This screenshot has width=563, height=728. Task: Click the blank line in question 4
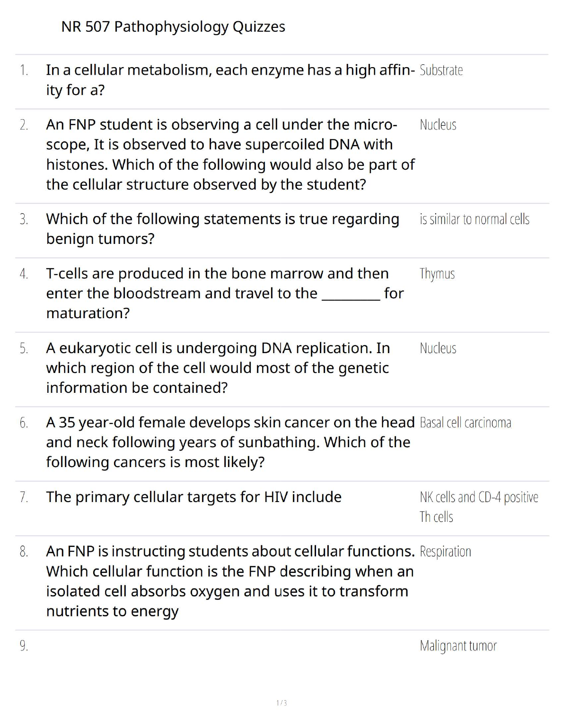pyautogui.click(x=351, y=295)
